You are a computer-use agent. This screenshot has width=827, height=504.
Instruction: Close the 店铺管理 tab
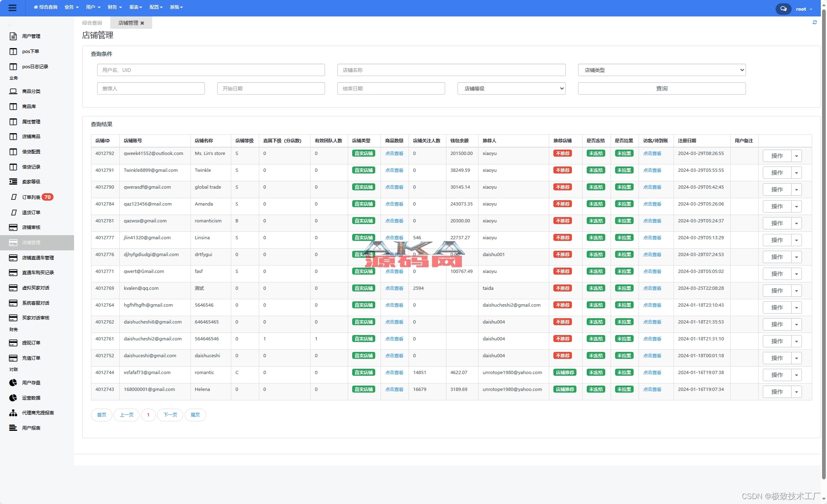pyautogui.click(x=142, y=23)
